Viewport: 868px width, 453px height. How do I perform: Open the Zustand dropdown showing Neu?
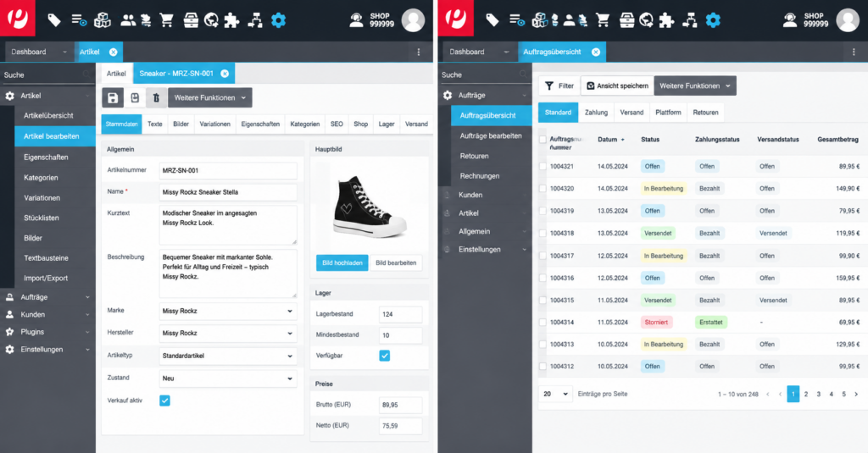pyautogui.click(x=228, y=378)
